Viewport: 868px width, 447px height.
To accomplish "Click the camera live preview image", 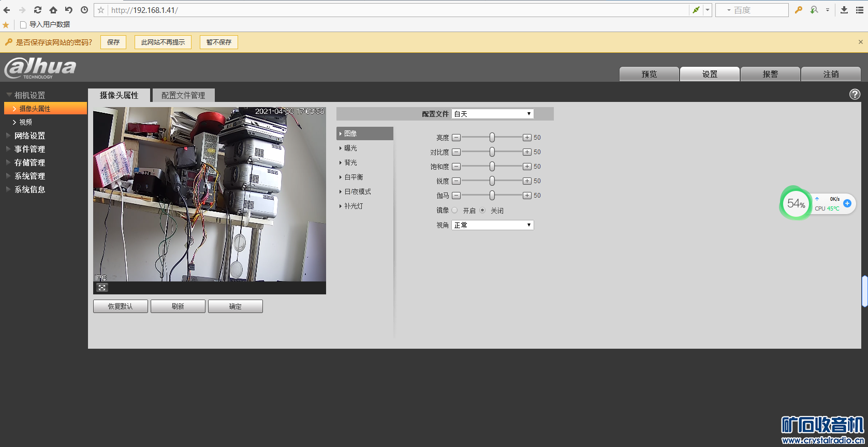I will pyautogui.click(x=210, y=195).
